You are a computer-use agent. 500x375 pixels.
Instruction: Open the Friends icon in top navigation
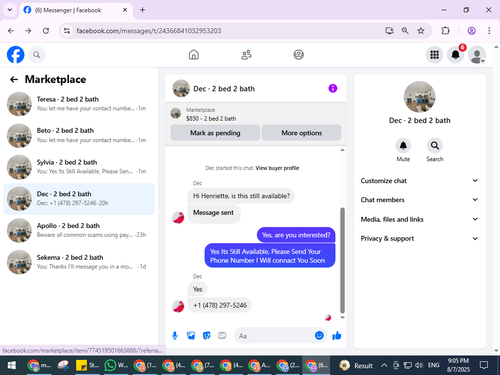[x=246, y=55]
